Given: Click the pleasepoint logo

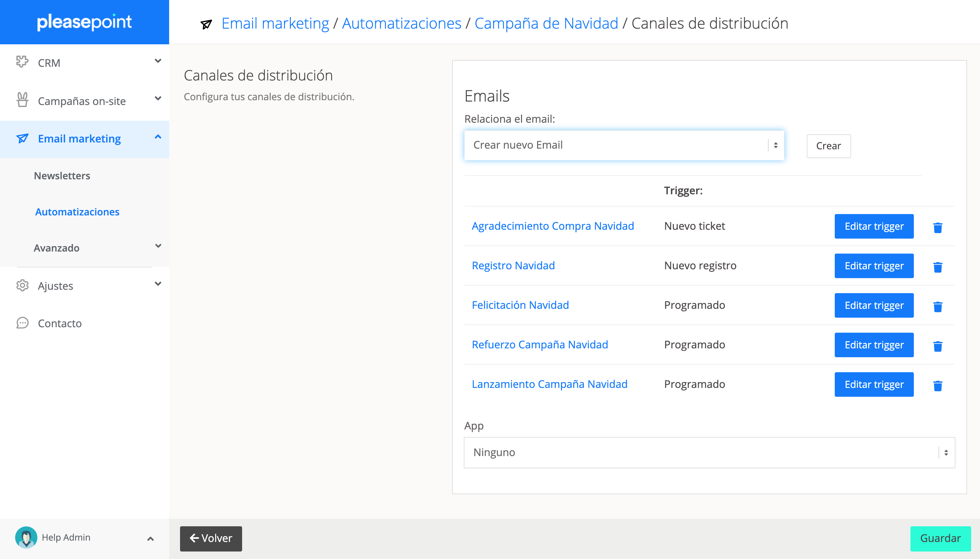Looking at the screenshot, I should pyautogui.click(x=84, y=22).
